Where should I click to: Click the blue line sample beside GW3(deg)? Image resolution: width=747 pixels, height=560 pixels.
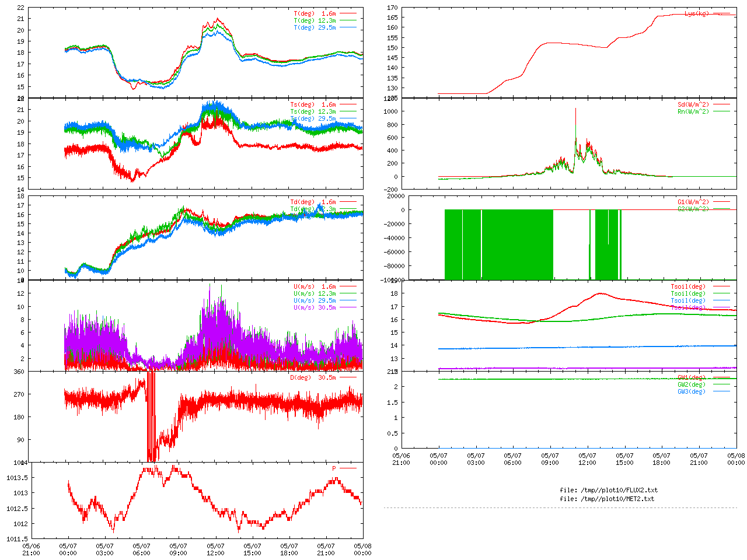721,391
